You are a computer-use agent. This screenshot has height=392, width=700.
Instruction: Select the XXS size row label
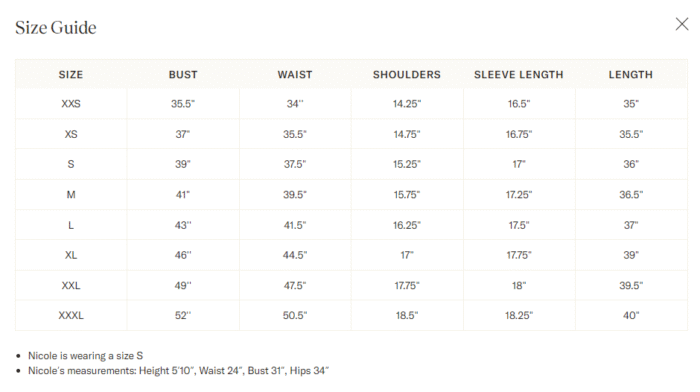pyautogui.click(x=71, y=104)
